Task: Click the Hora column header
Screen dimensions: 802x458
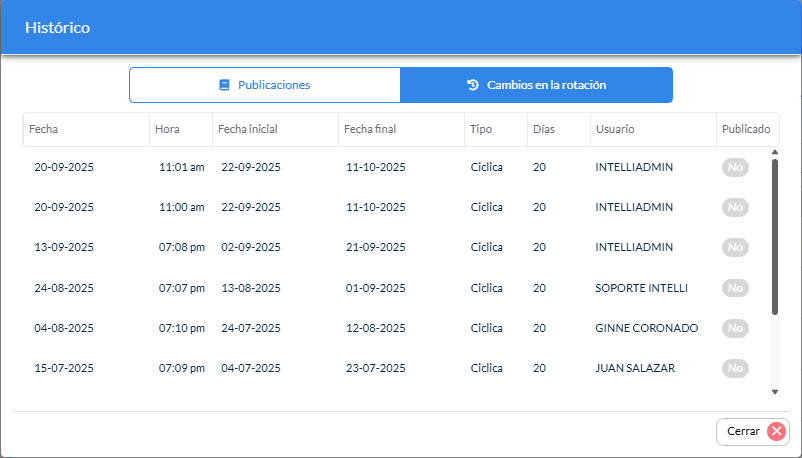Action: 167,129
